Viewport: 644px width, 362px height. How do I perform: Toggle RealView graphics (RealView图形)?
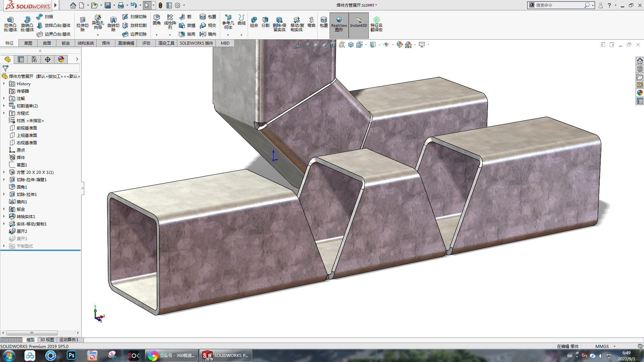[x=339, y=25]
